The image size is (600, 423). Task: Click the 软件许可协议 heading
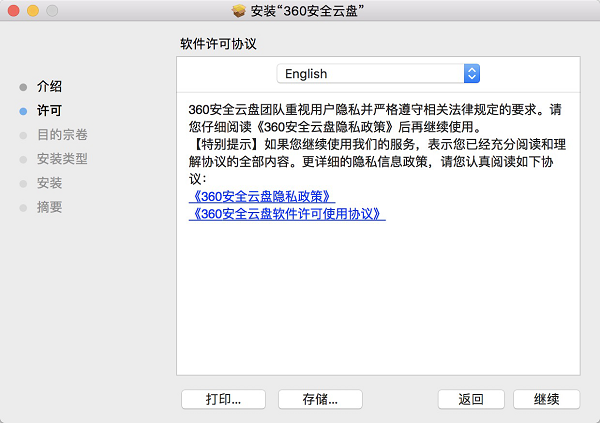[x=218, y=44]
